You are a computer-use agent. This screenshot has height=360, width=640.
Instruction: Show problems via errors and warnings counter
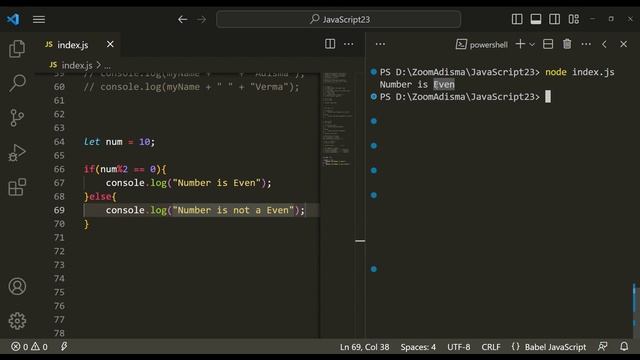click(x=29, y=347)
